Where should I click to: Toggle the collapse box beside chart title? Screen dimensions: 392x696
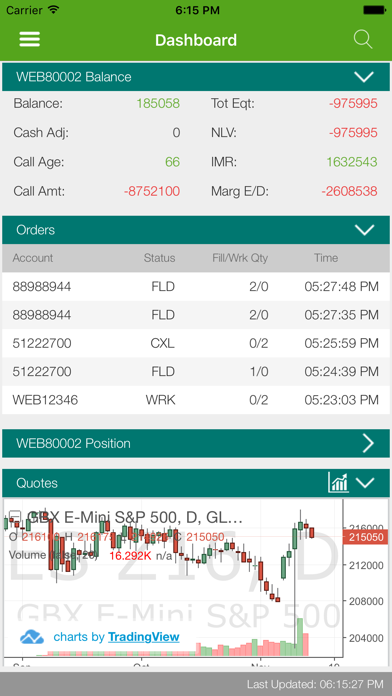coord(15,516)
